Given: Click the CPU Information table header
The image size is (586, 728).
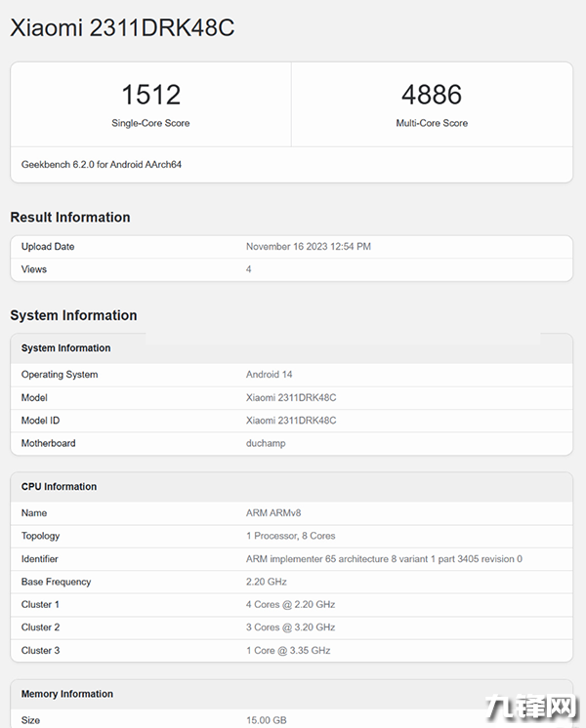Looking at the screenshot, I should point(60,487).
